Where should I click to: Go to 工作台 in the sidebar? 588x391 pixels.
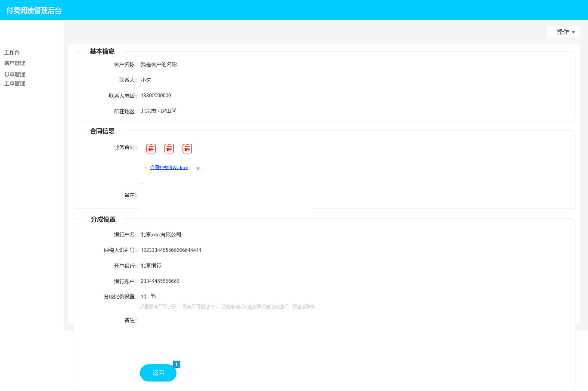[x=12, y=53]
